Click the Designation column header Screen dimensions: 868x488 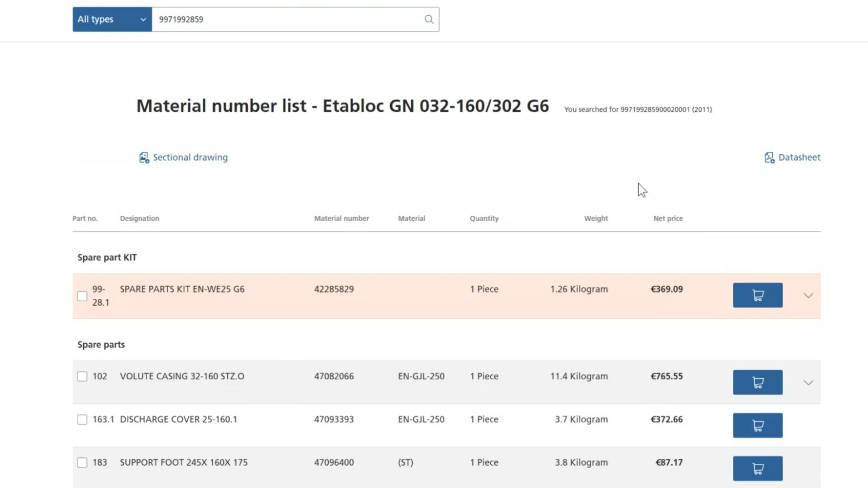pos(139,218)
